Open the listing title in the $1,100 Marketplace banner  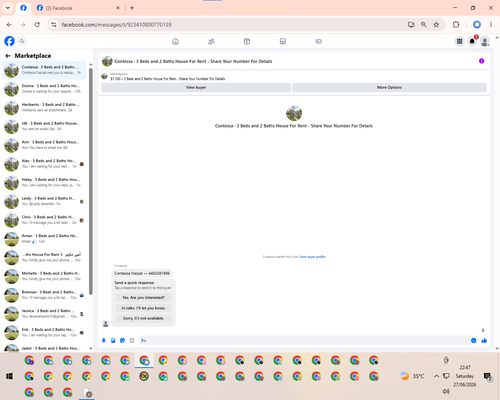click(168, 79)
